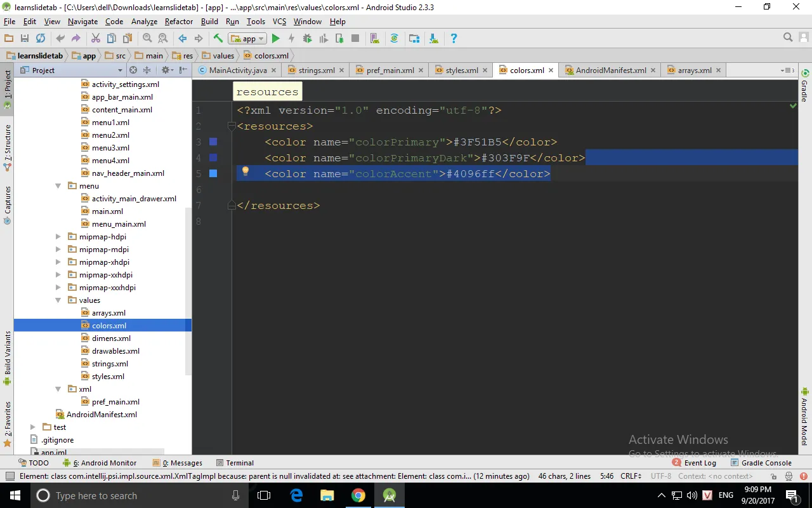The height and width of the screenshot is (508, 812).
Task: Open the Event Log
Action: coord(694,463)
